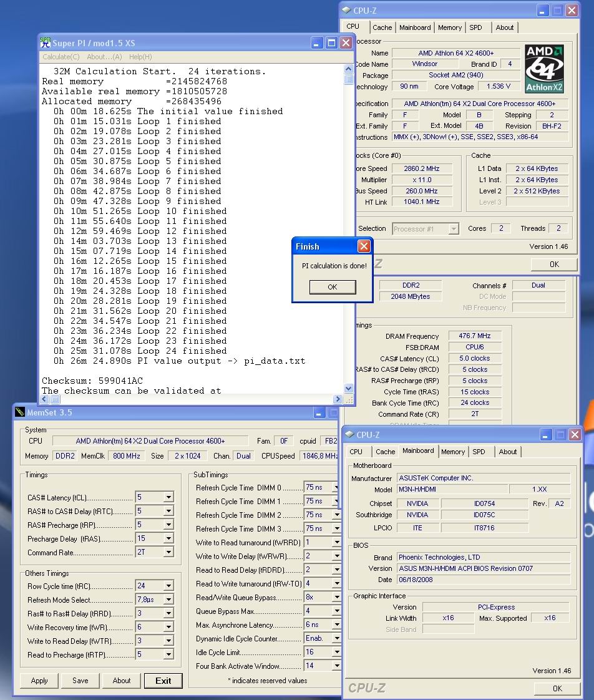Viewport: 594px width, 700px height.
Task: Click Apply in MemSet
Action: click(x=39, y=681)
